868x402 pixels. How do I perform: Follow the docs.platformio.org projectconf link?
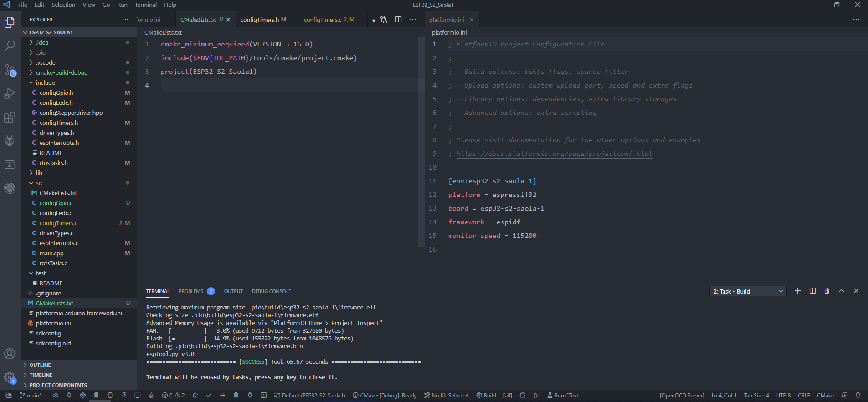pos(554,154)
